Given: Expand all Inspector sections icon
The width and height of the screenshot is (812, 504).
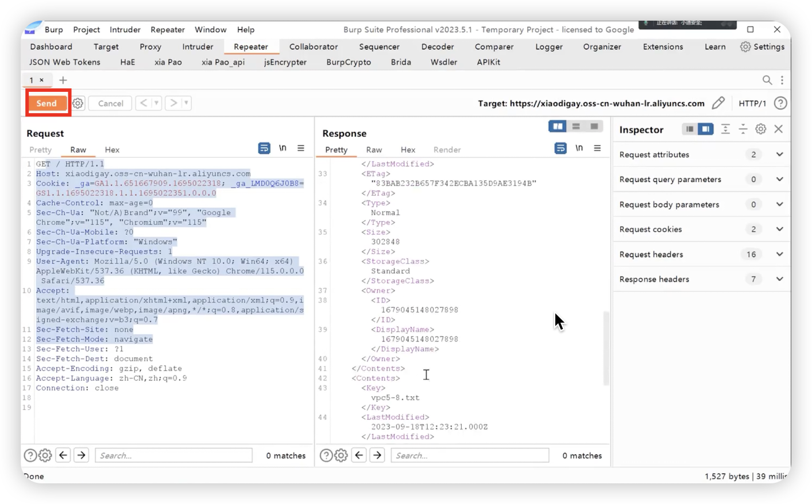Looking at the screenshot, I should tap(725, 129).
